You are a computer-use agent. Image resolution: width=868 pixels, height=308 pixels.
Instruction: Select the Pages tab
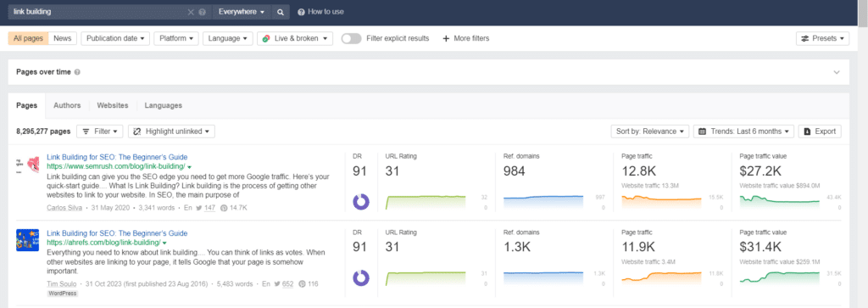coord(26,105)
